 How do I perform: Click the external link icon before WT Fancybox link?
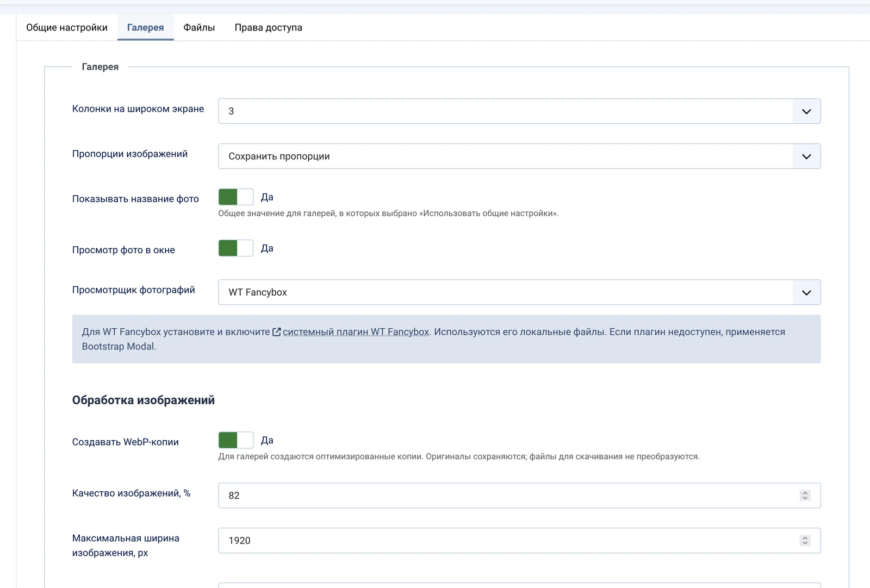pos(276,332)
